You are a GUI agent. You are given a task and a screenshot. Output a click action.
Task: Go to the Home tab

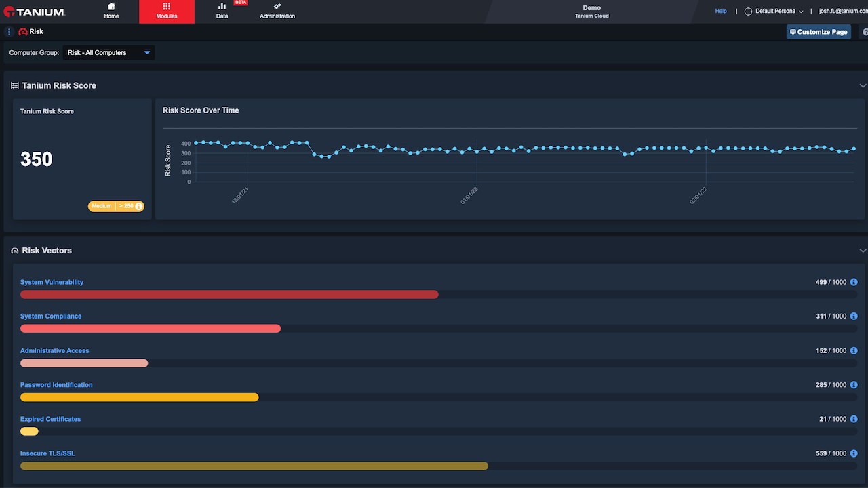[111, 12]
